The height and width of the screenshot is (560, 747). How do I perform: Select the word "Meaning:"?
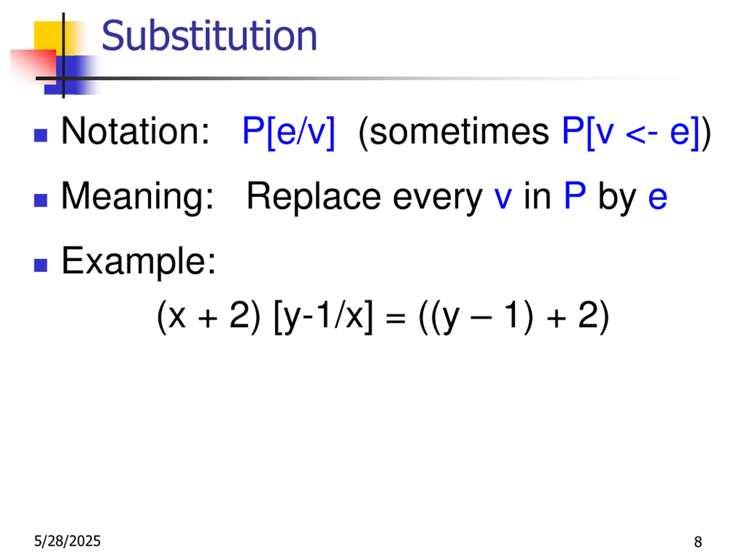pyautogui.click(x=137, y=197)
